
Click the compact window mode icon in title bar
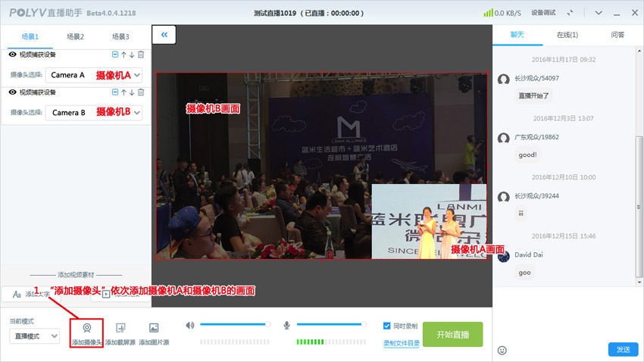[x=570, y=13]
